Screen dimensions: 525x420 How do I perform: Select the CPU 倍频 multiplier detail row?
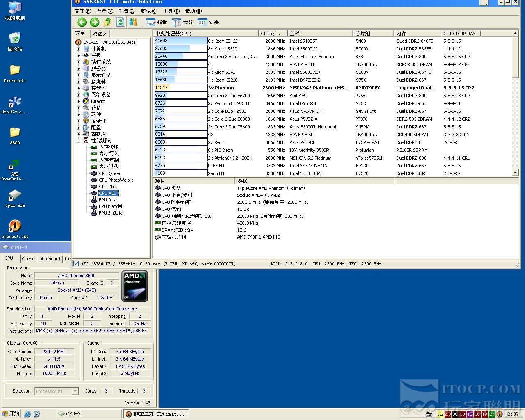tap(336, 209)
